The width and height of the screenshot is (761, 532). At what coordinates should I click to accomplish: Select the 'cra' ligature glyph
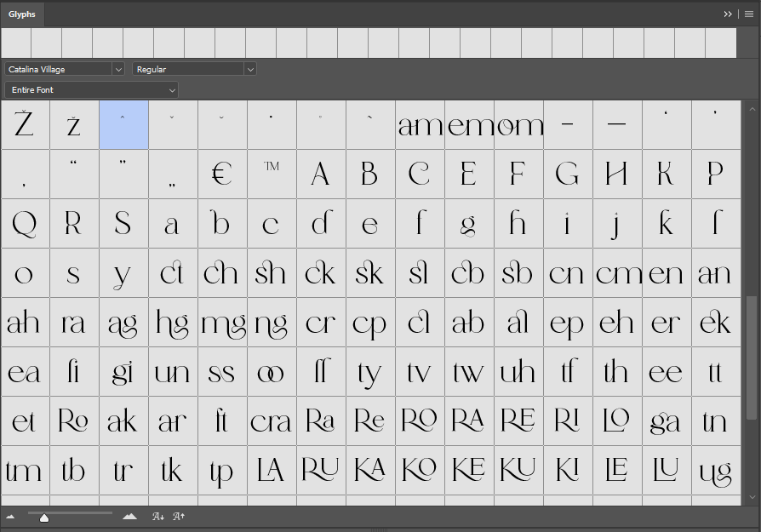(272, 421)
